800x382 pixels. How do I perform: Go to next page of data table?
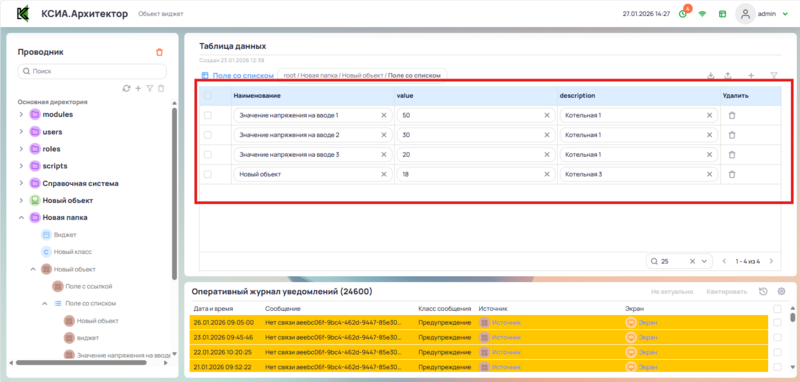click(x=771, y=261)
